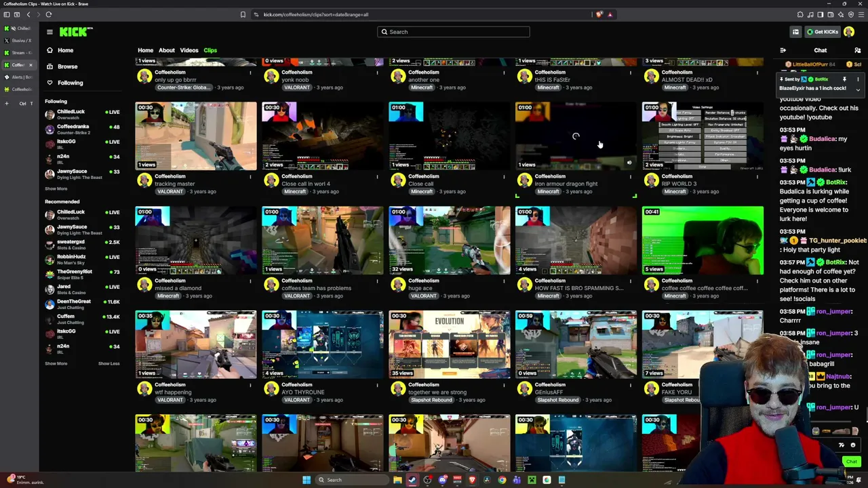Open the Windows Start menu
The image size is (868, 488).
tap(307, 480)
